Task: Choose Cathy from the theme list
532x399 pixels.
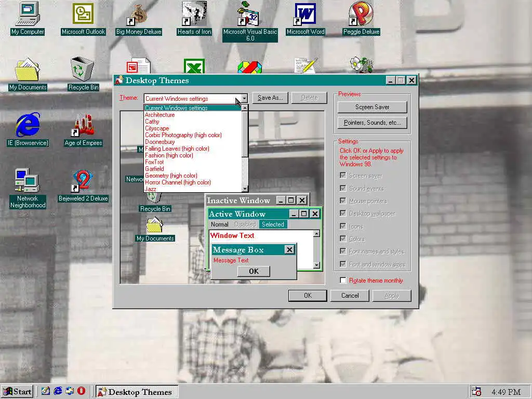Action: tap(193, 122)
